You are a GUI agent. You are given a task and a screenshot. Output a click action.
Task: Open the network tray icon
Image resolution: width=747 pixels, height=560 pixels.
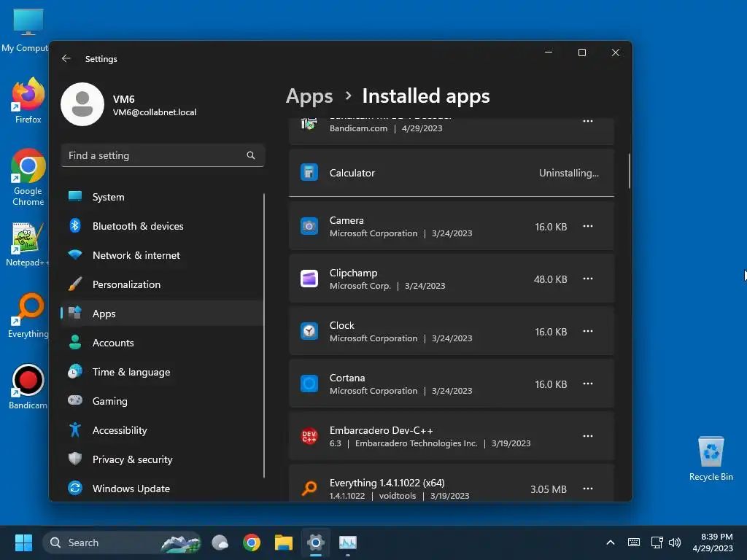click(x=657, y=542)
